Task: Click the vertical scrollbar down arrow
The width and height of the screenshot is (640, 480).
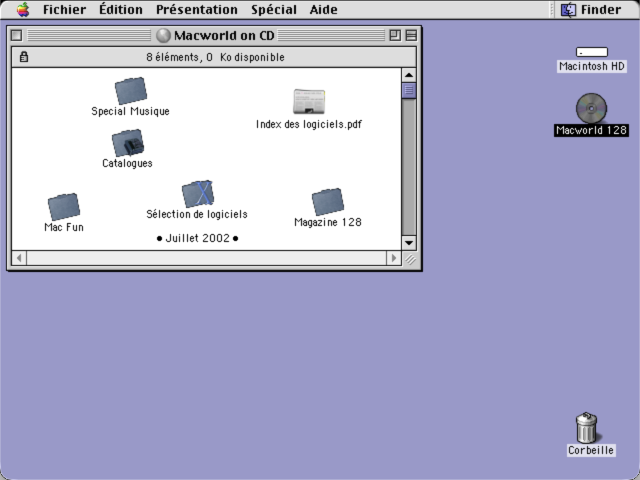Action: pos(409,243)
